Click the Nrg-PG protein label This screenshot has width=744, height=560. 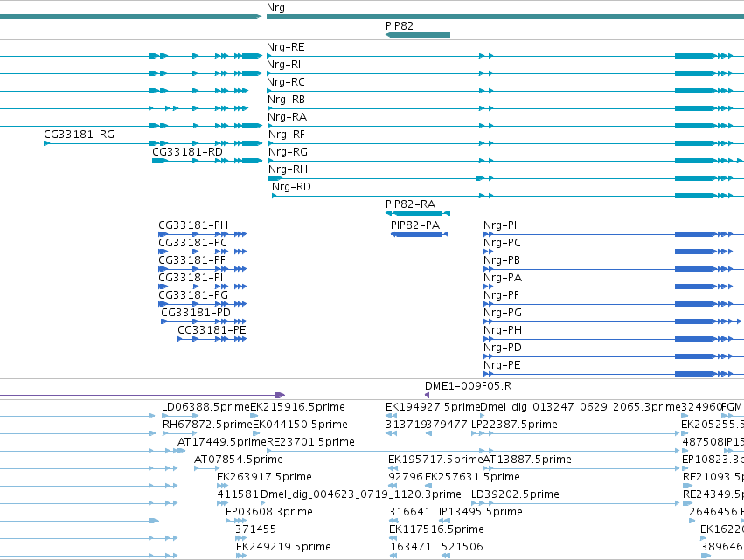(x=503, y=313)
